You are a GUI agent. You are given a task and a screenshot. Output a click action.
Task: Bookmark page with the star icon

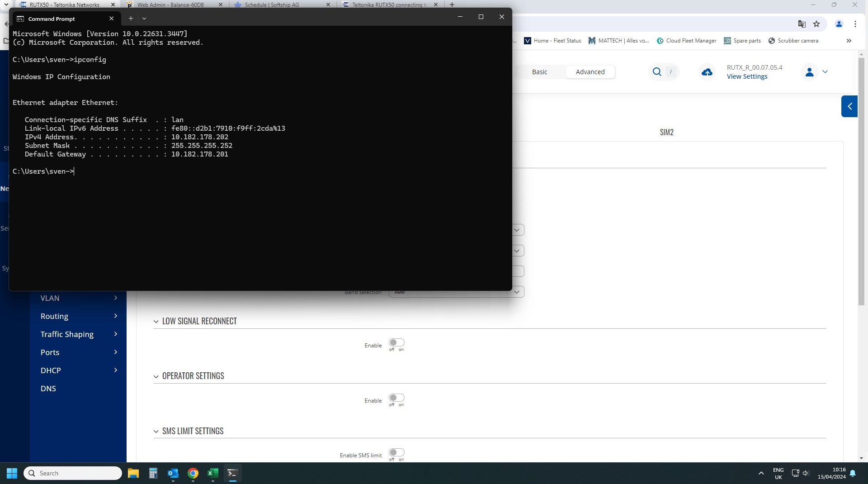coord(816,24)
